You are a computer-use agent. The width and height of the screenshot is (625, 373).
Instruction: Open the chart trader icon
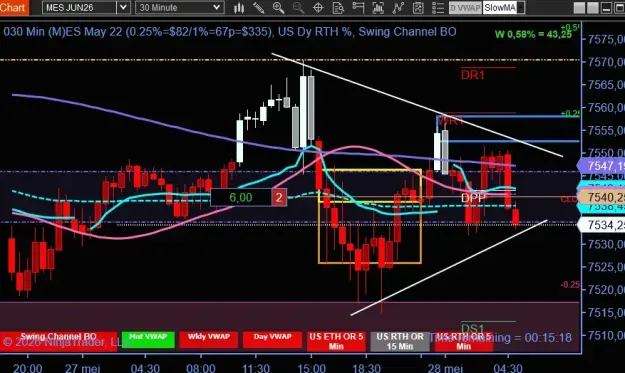[358, 8]
